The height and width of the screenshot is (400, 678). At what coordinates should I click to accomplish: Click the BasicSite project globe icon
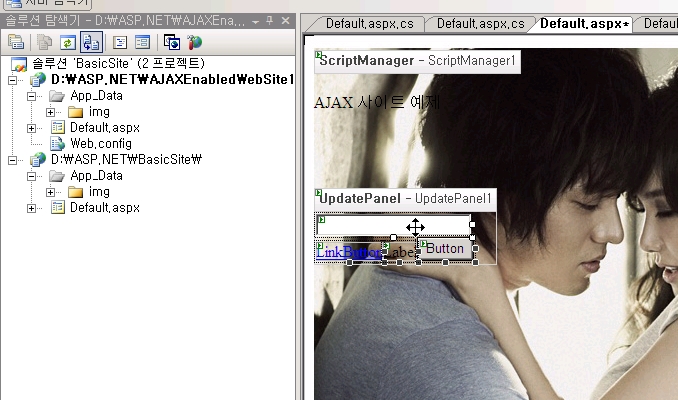coord(38,160)
